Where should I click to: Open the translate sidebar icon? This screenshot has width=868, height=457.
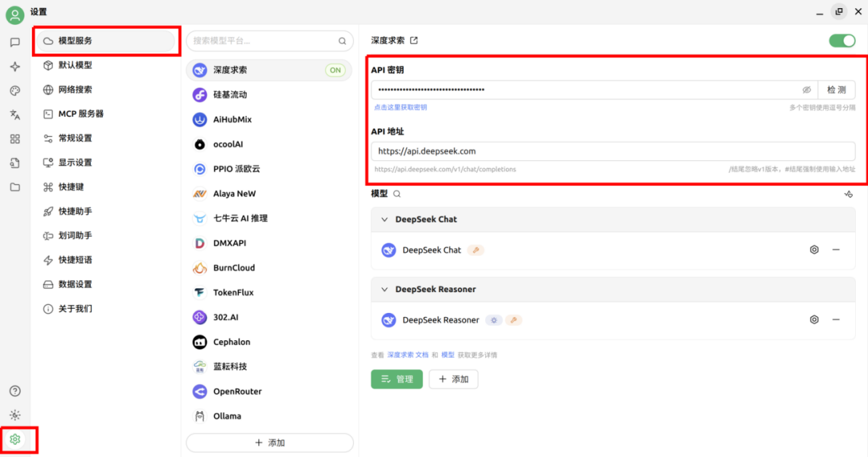pyautogui.click(x=15, y=115)
